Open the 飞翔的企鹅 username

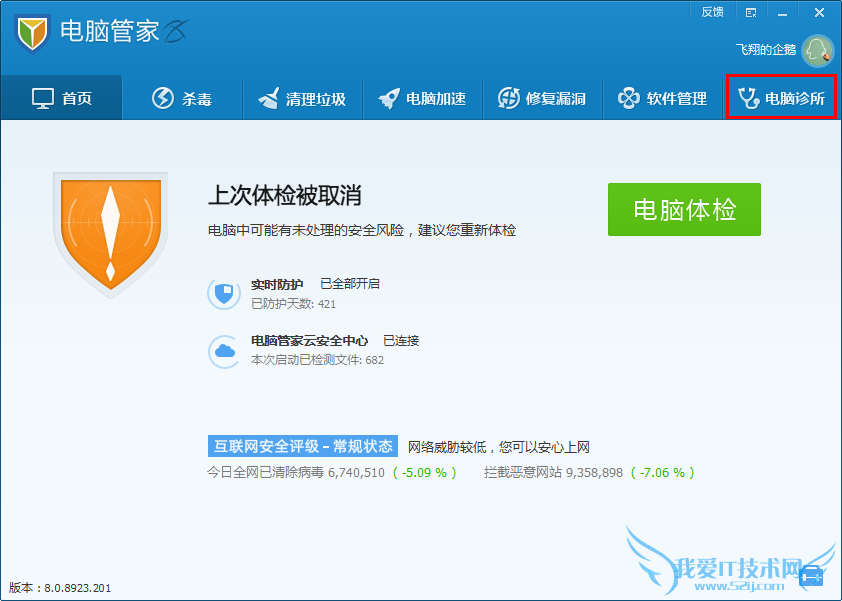coord(765,49)
